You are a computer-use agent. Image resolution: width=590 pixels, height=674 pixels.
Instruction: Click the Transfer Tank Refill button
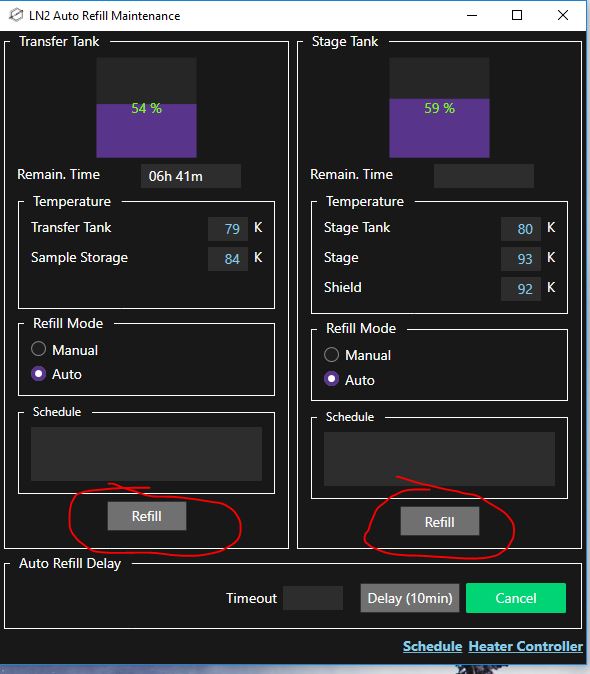click(x=147, y=516)
